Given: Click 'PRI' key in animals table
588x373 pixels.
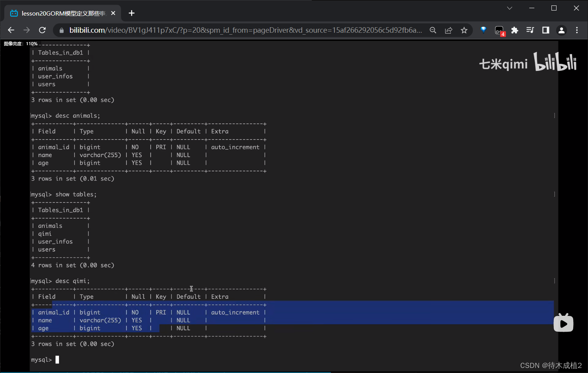Looking at the screenshot, I should coord(161,147).
